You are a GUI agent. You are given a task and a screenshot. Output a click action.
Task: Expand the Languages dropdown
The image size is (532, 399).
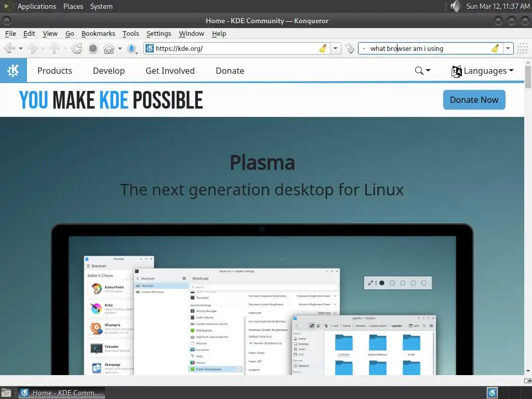(482, 71)
